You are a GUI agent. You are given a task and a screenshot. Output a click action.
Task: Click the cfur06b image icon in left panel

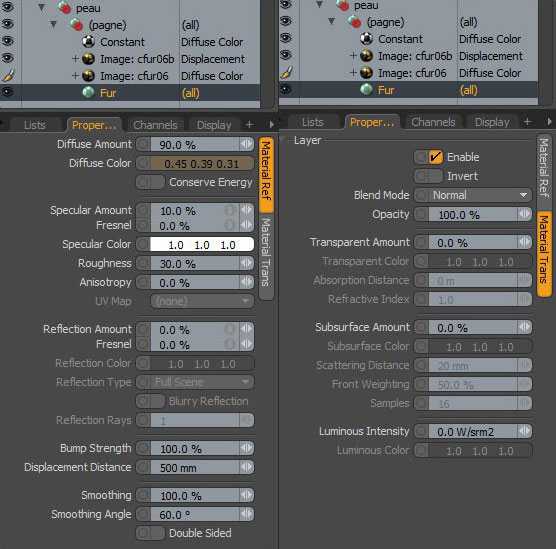click(88, 59)
